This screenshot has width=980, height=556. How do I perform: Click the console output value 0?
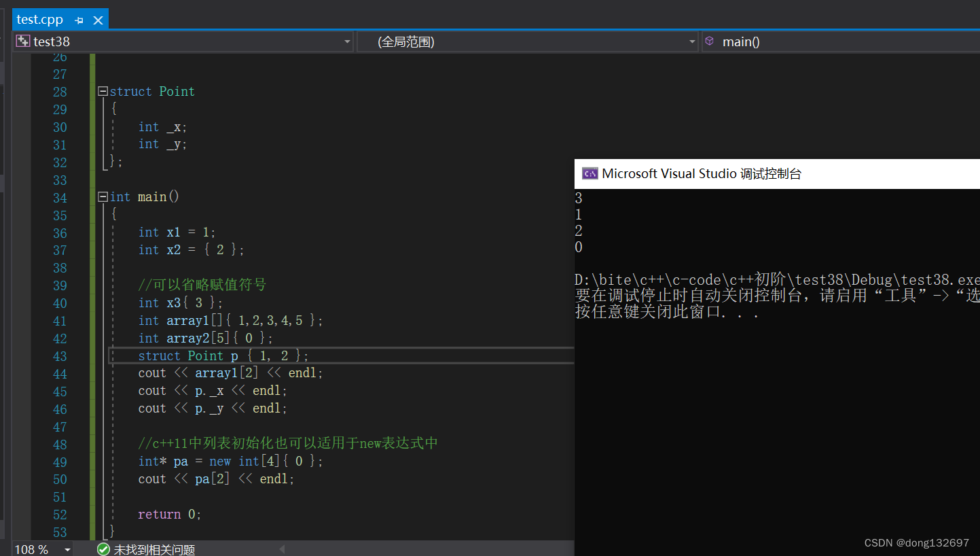coord(579,247)
